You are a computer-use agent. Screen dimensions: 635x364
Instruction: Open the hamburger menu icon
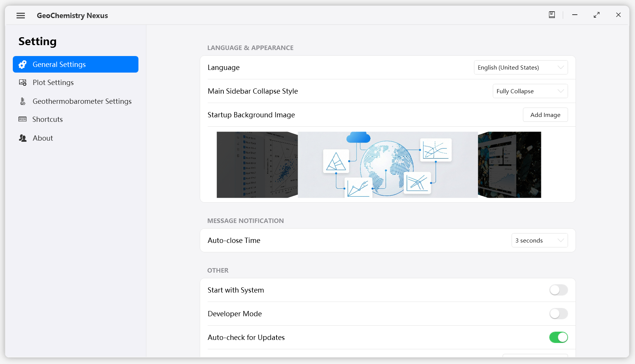click(x=21, y=15)
